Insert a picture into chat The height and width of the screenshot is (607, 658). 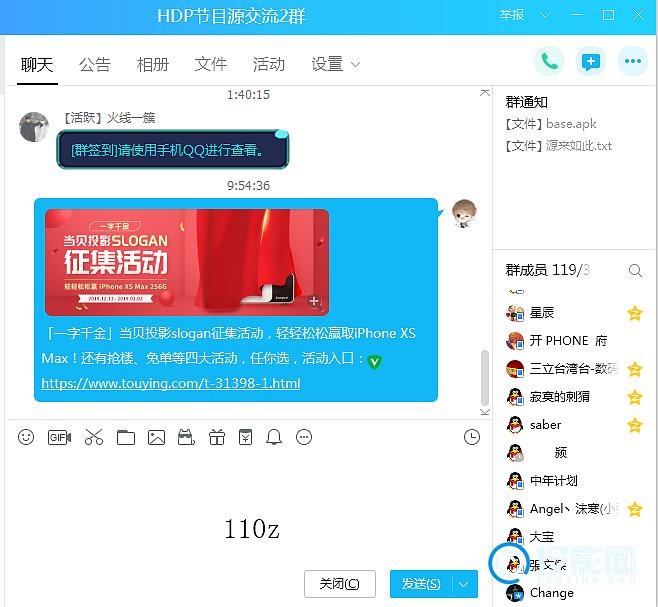[x=156, y=437]
